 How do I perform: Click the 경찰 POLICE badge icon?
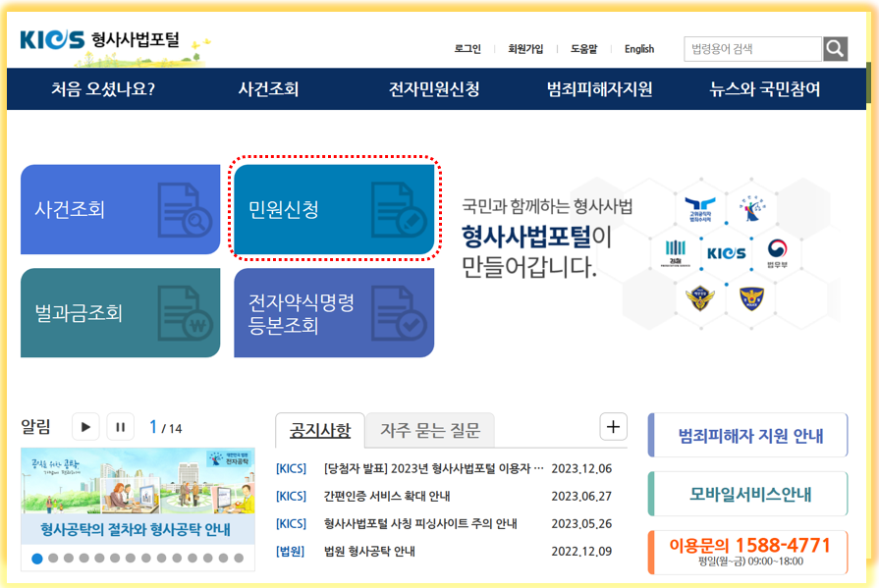751,297
